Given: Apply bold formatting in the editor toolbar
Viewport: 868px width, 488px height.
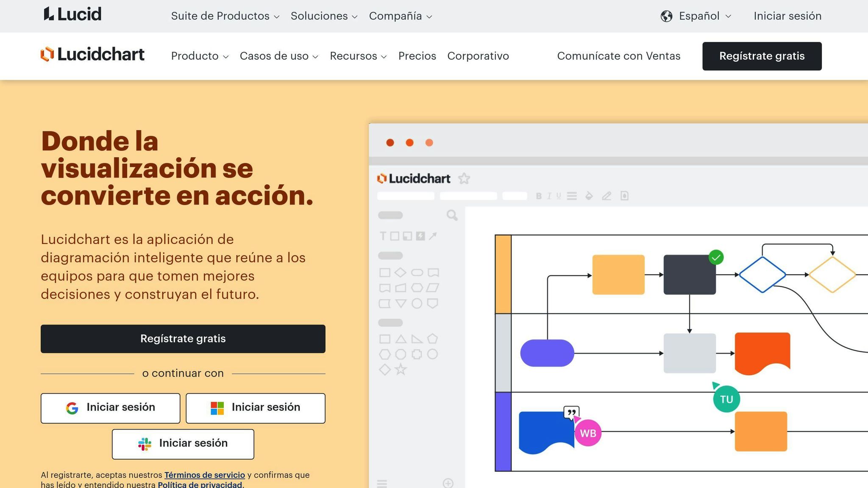Looking at the screenshot, I should tap(539, 196).
